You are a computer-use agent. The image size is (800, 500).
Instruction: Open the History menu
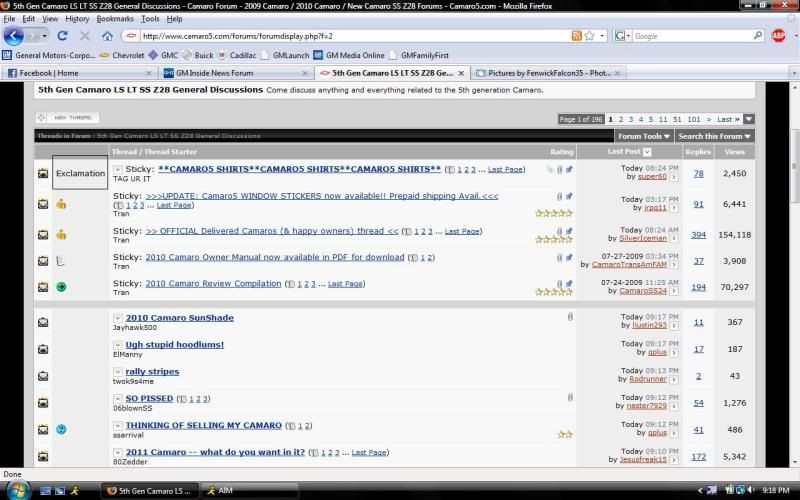[77, 19]
